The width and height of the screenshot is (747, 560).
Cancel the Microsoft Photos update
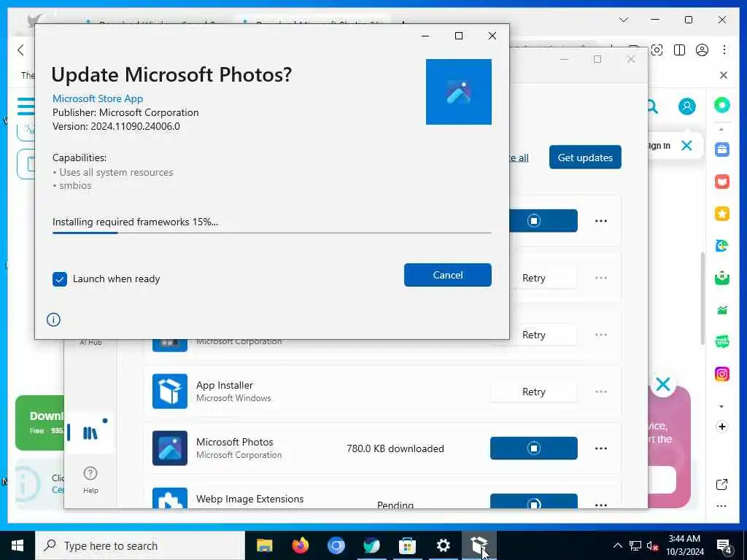tap(447, 275)
